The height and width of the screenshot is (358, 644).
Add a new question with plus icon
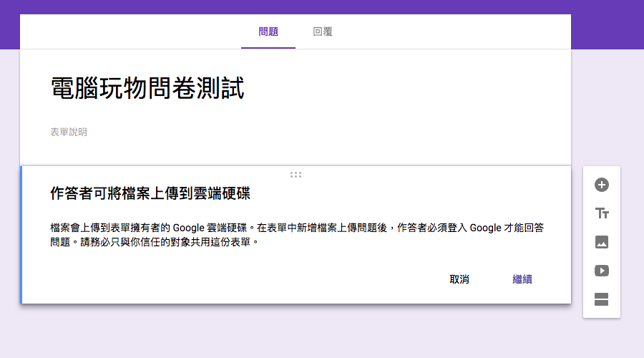pyautogui.click(x=602, y=185)
